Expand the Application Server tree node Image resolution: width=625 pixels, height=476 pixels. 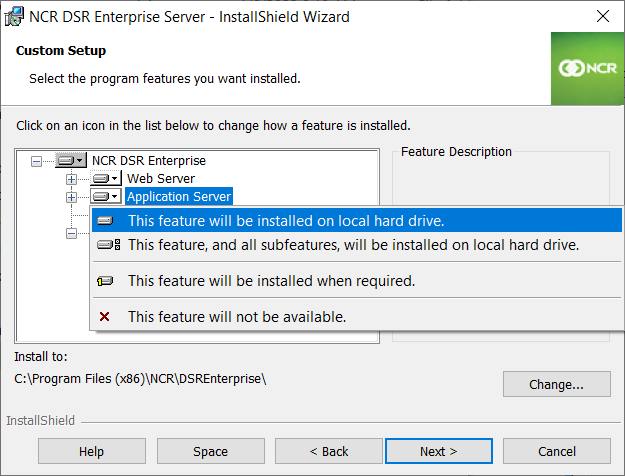pyautogui.click(x=71, y=197)
